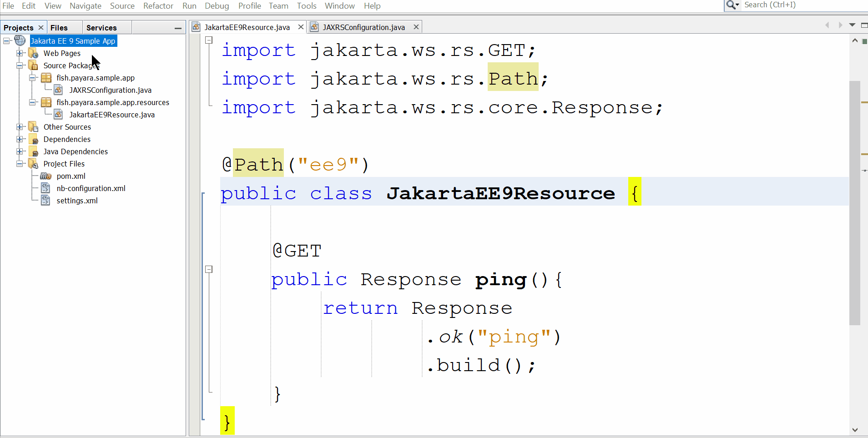
Task: Click the Jakarta EE 9 project globe icon
Action: [20, 40]
